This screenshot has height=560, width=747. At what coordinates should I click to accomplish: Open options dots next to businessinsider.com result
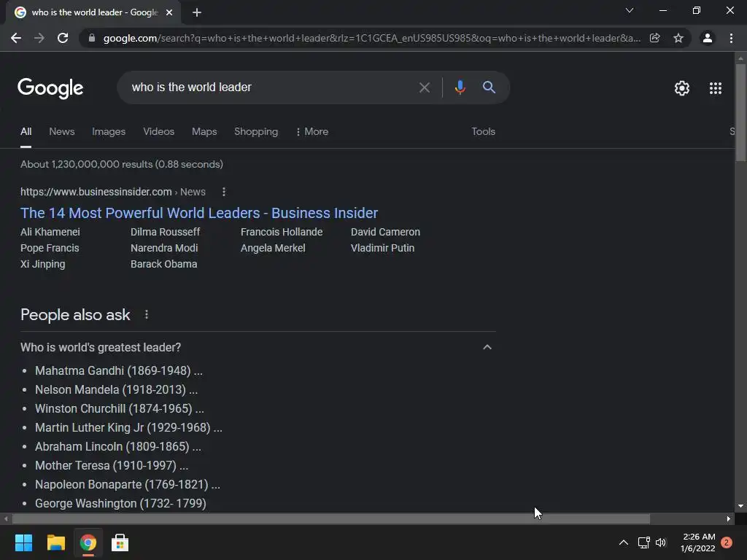(x=224, y=192)
